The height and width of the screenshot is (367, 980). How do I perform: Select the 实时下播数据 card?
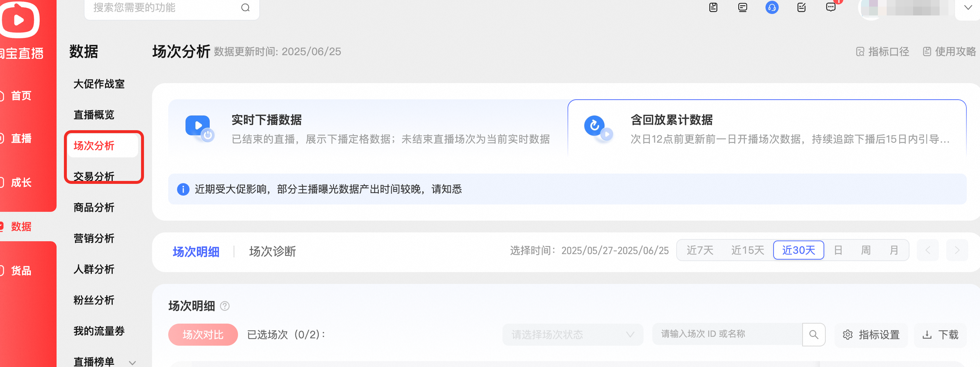(367, 128)
